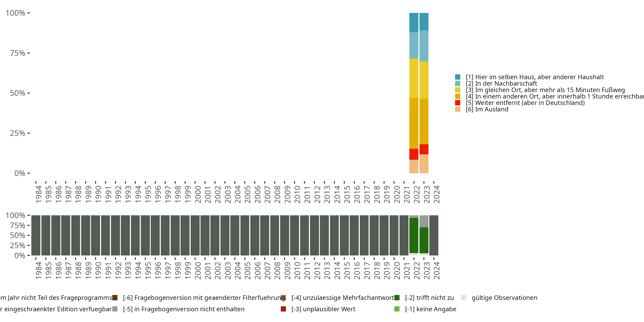The height and width of the screenshot is (322, 644).
Task: Click the 2024 grey bar in lower chart
Action: coord(434,235)
